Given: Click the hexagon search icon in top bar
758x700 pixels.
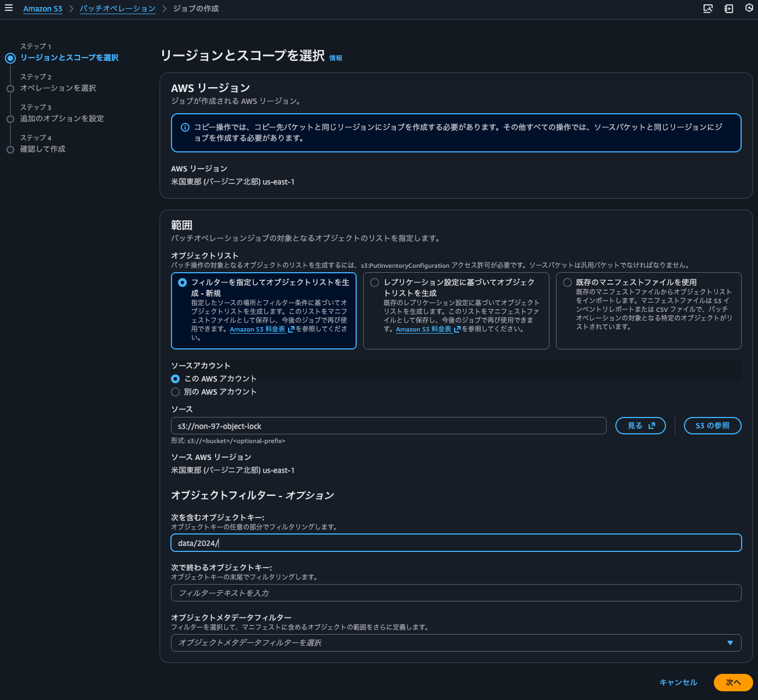Looking at the screenshot, I should click(749, 8).
